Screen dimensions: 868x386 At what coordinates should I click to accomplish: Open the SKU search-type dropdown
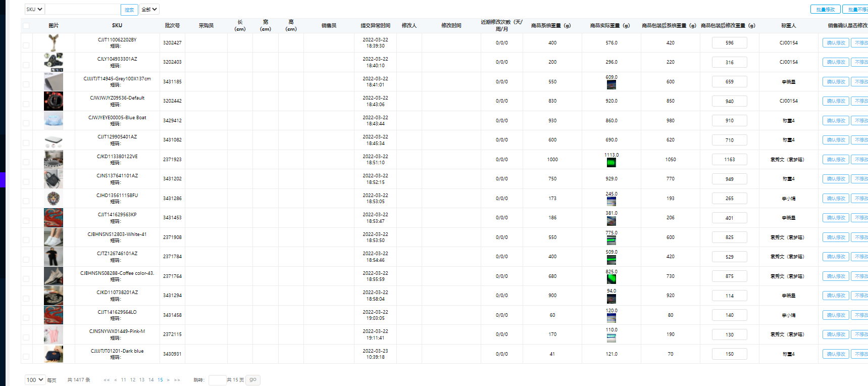34,9
